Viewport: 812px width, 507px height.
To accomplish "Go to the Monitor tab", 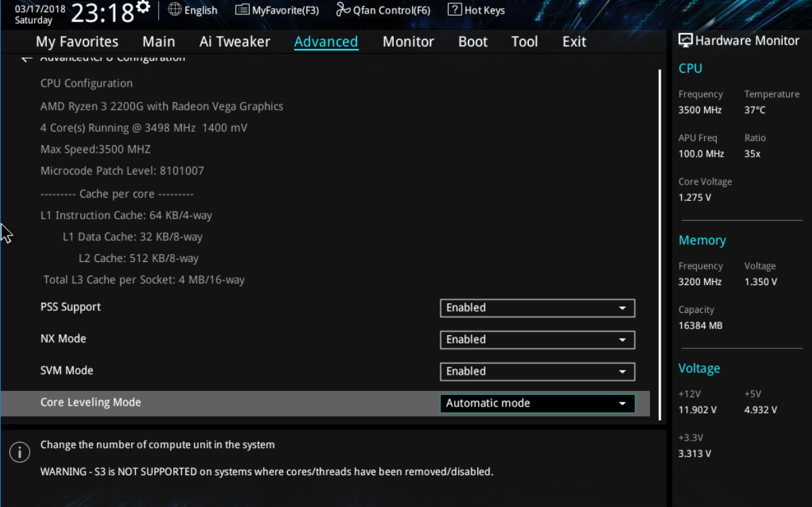I will (x=408, y=41).
